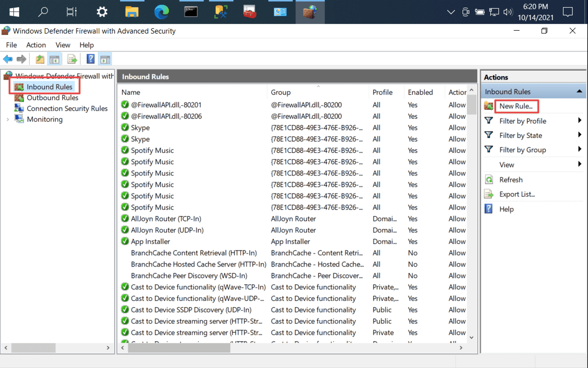The height and width of the screenshot is (368, 588).
Task: Show hidden tray icons chevron
Action: [x=451, y=12]
